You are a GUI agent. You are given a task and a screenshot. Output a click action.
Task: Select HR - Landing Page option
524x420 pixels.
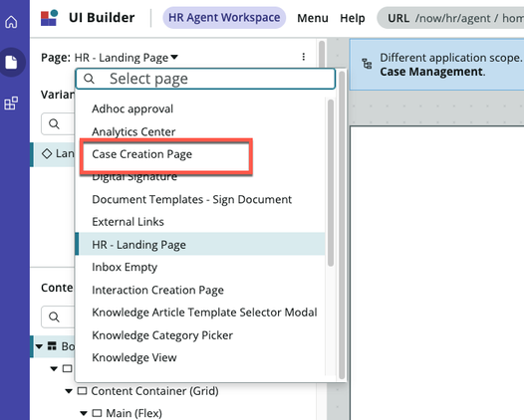(200, 245)
